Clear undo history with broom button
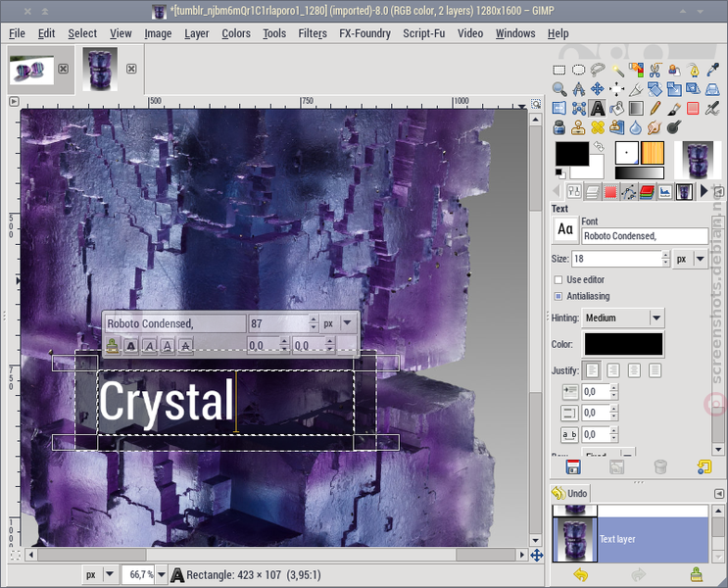 pyautogui.click(x=696, y=575)
